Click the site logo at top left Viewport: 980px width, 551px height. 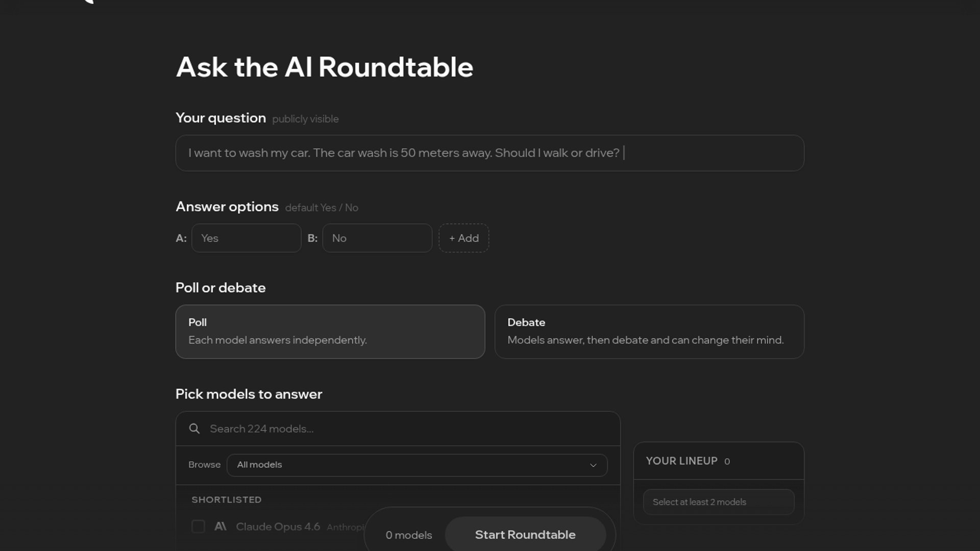tap(88, 2)
